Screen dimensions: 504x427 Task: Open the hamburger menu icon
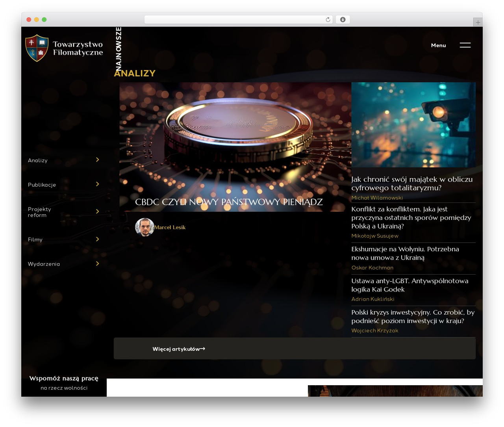click(x=465, y=45)
